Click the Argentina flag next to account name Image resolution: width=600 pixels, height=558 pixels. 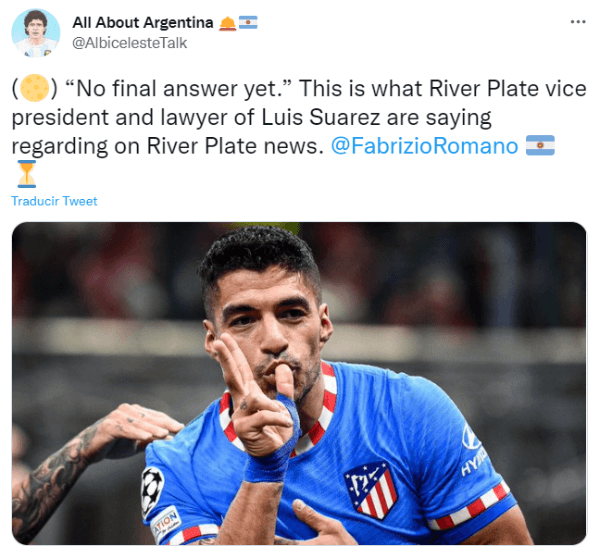(x=248, y=23)
